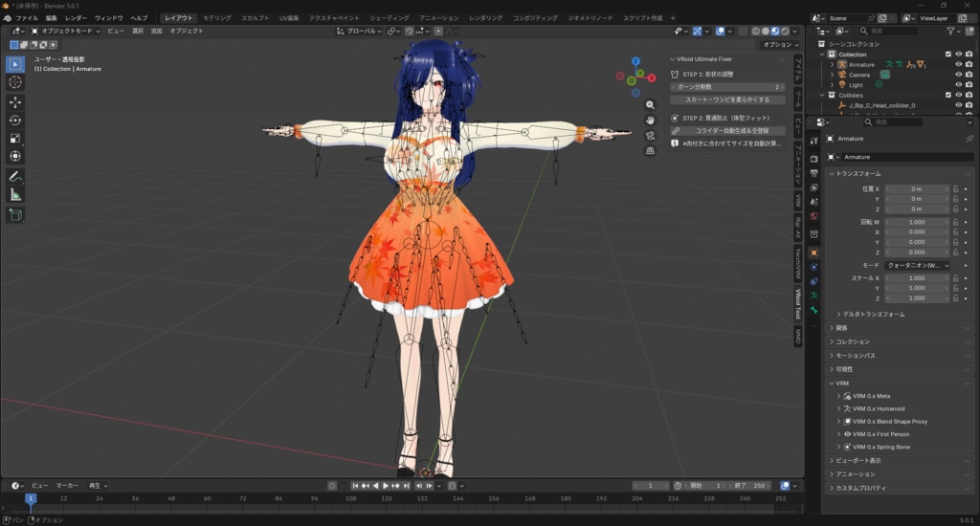Viewport: 980px width, 526px height.
Task: Open the Output properties tab
Action: (813, 173)
